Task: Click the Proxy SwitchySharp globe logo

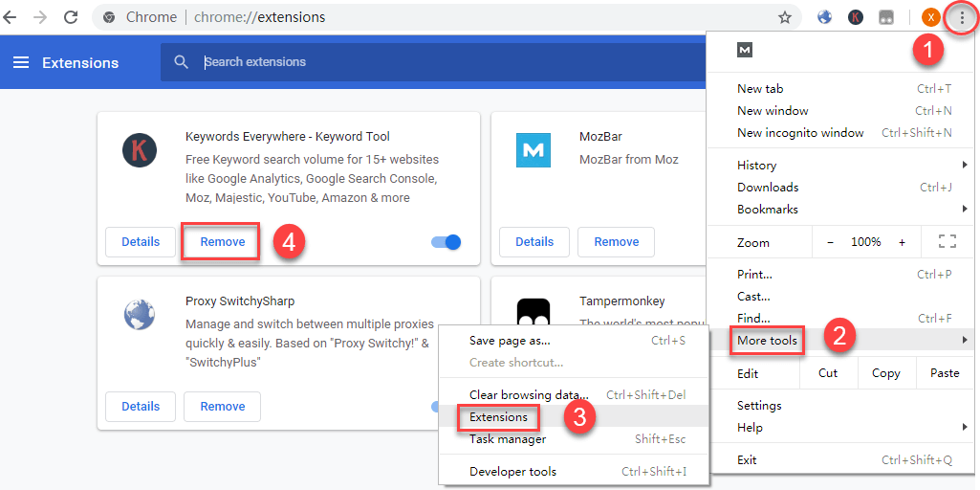Action: tap(140, 315)
